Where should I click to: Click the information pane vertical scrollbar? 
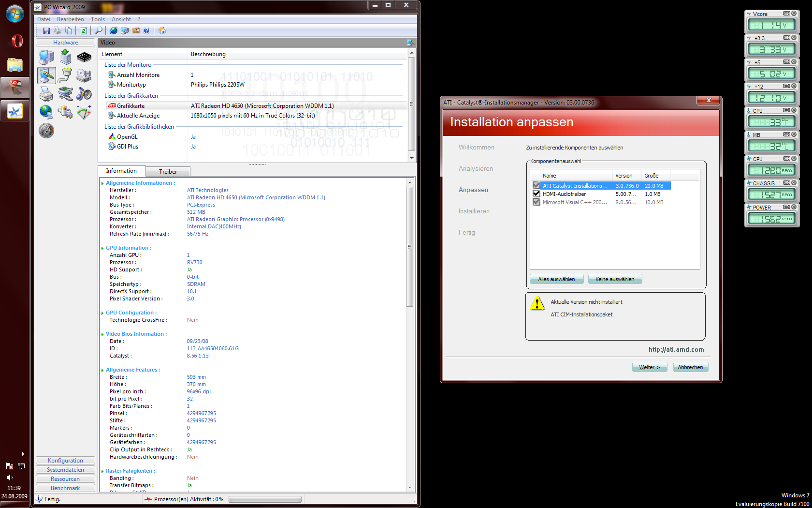(410, 335)
